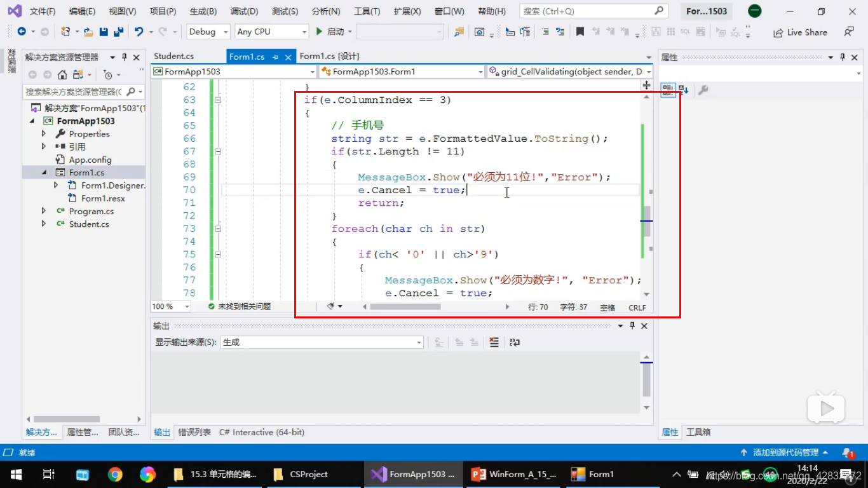Expand the Program.cs tree node
This screenshot has height=488, width=868.
tap(43, 211)
